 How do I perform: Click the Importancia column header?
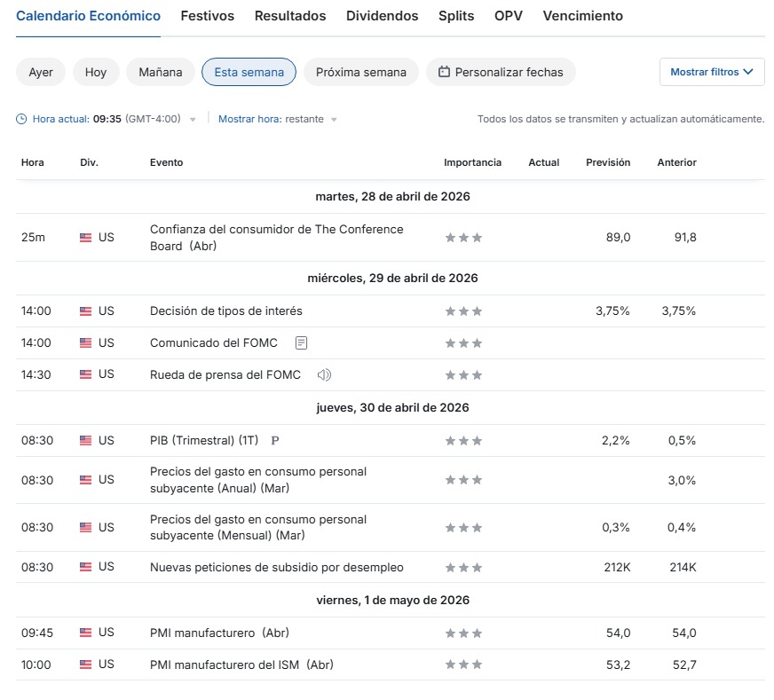tap(472, 162)
